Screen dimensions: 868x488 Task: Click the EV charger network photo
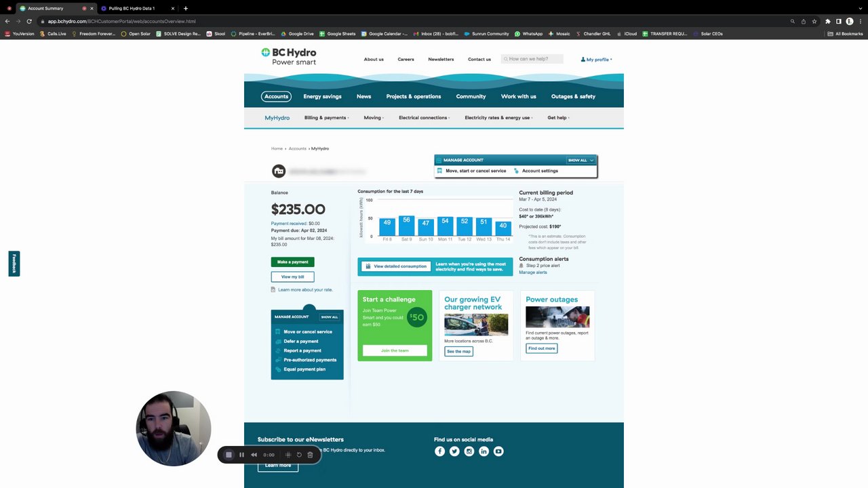point(476,325)
